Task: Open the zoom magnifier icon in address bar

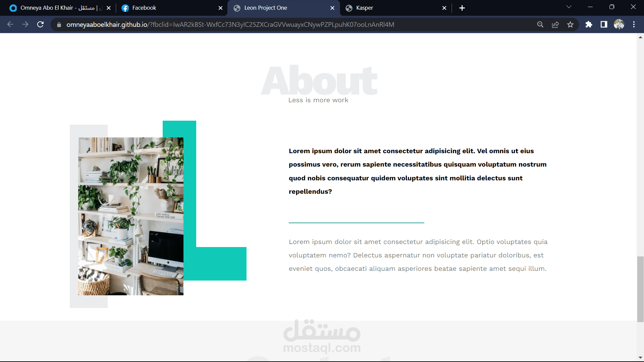Action: click(540, 24)
